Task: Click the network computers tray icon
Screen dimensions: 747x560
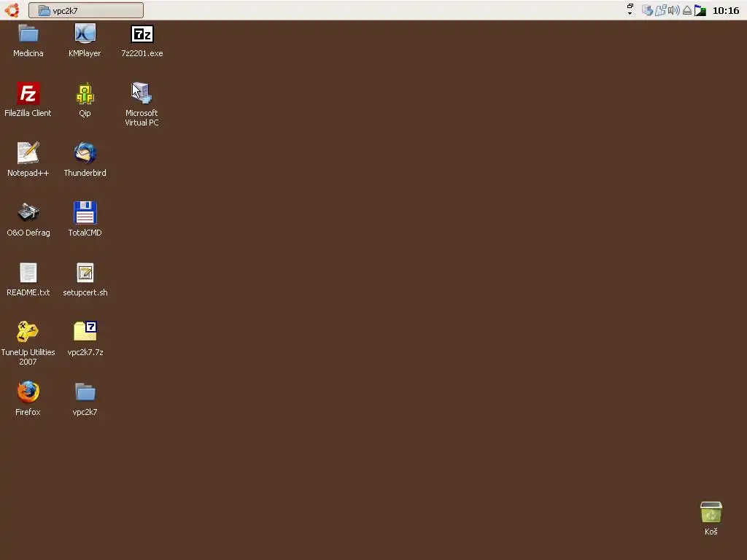Action: [x=647, y=10]
